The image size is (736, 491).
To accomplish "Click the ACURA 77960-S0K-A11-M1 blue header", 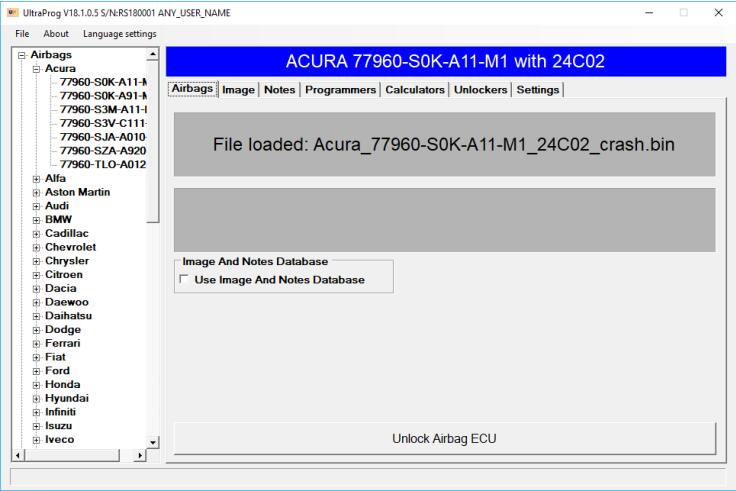I will pos(445,61).
